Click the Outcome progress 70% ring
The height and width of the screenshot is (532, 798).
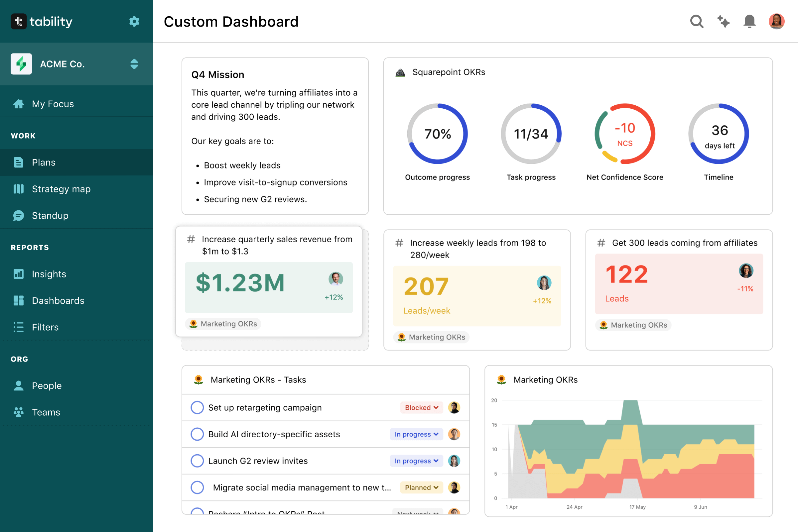(x=437, y=134)
